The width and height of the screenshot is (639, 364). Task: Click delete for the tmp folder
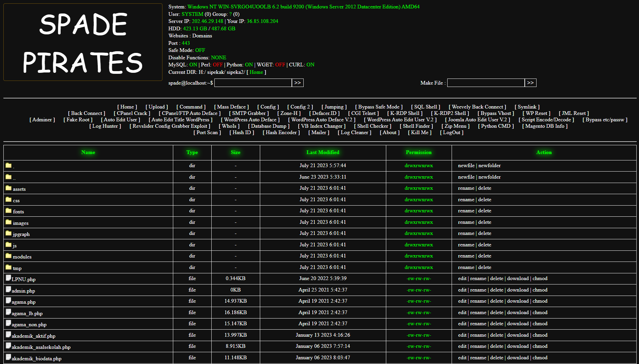click(x=485, y=267)
